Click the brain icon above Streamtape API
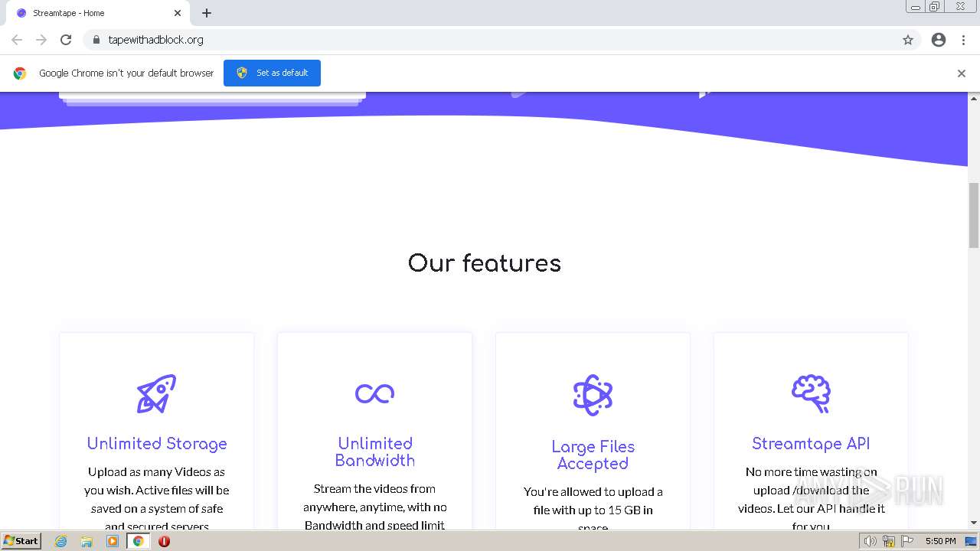This screenshot has height=551, width=980. (811, 393)
